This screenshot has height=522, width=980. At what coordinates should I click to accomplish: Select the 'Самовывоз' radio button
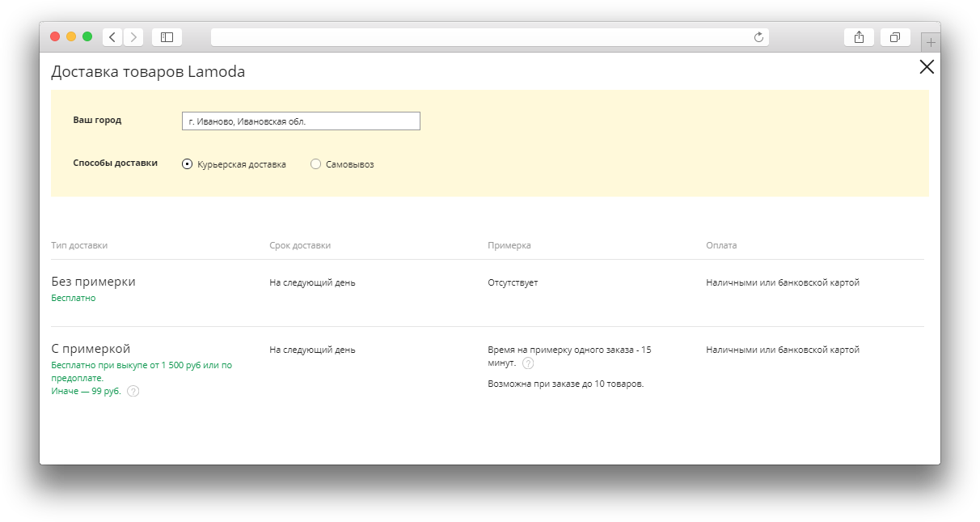(x=316, y=164)
